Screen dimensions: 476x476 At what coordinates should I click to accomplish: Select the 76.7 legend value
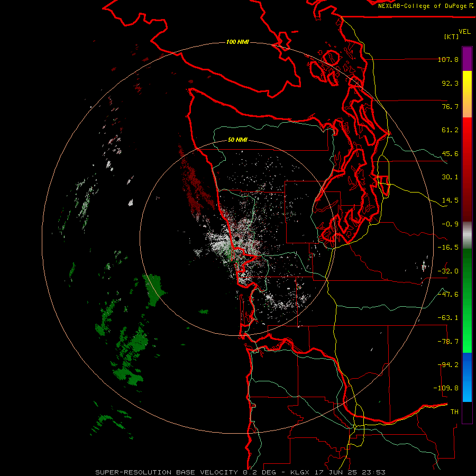(x=450, y=106)
